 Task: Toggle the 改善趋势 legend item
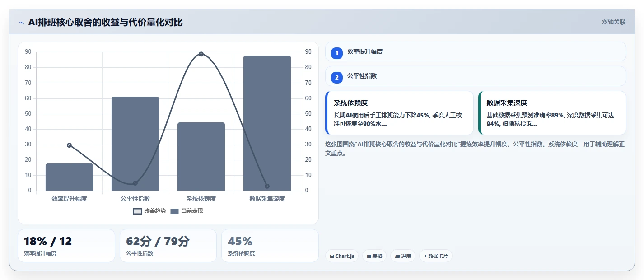point(149,211)
